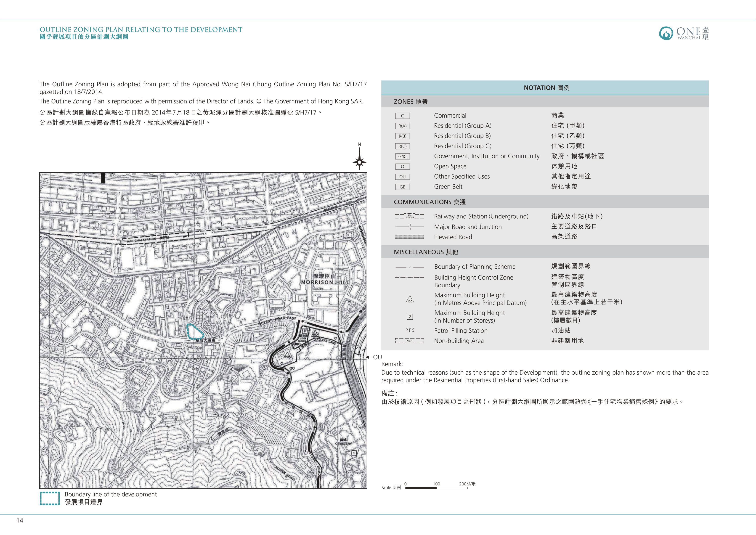Click the Open Space O symbol

point(402,167)
